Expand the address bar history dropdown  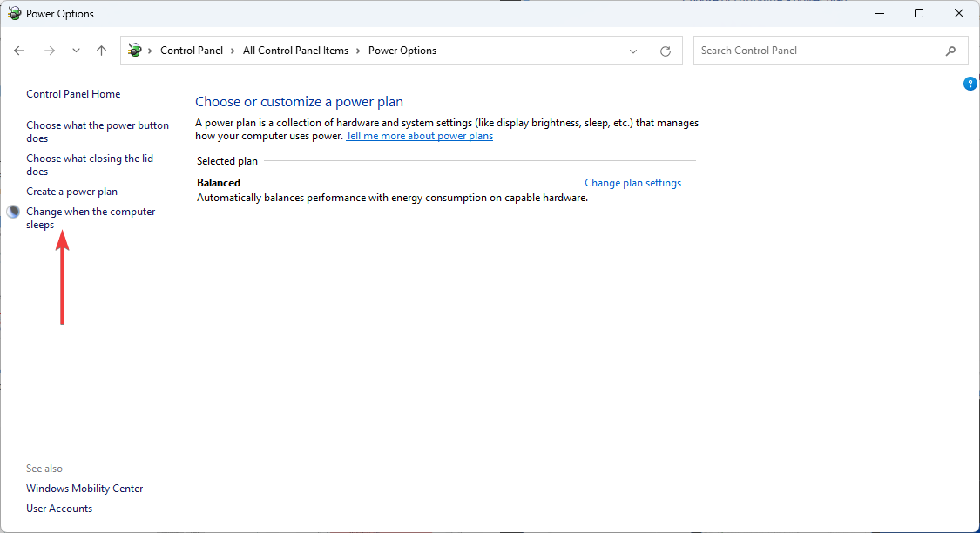point(633,51)
